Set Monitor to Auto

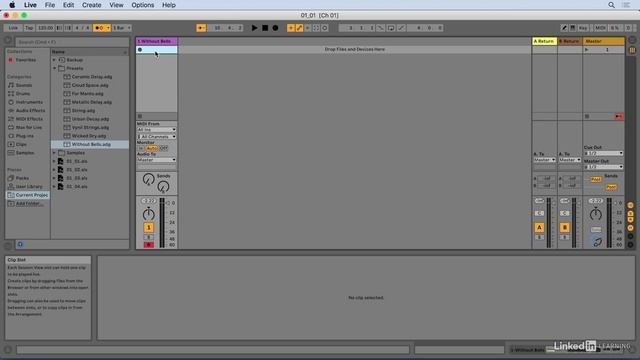[152, 148]
